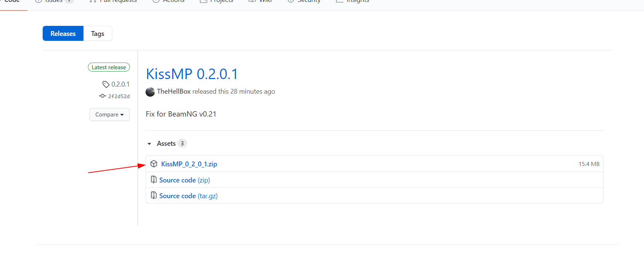Click the commit icon next to 2f2d52d

[103, 96]
